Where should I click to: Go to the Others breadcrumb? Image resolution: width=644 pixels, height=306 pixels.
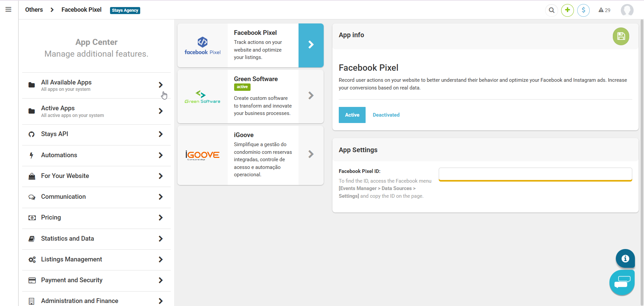[34, 10]
